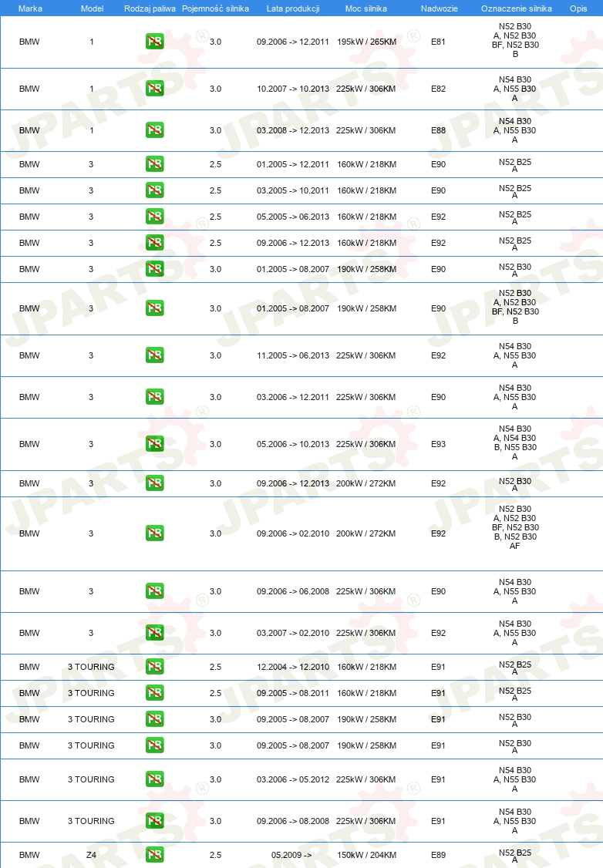603x868 pixels.
Task: Click the date range 09.2006 -> 12.2011
Action: pos(292,42)
